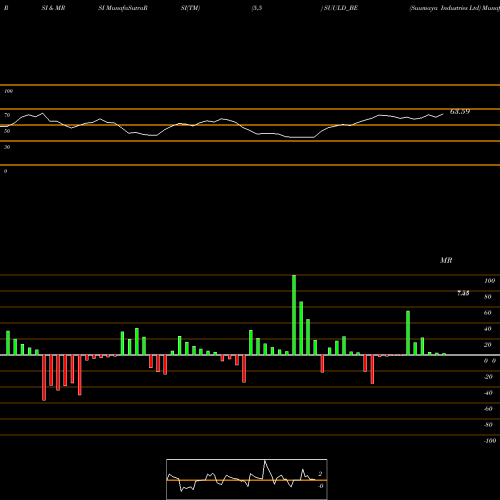Click the MR axis label 80
This screenshot has width=500, height=500.
tap(488, 297)
